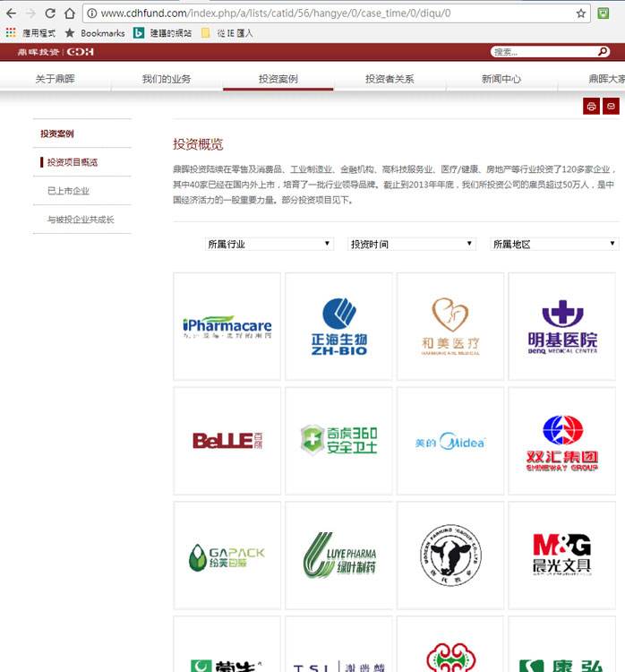
Task: Bookmark this page with the star icon
Action: click(580, 13)
